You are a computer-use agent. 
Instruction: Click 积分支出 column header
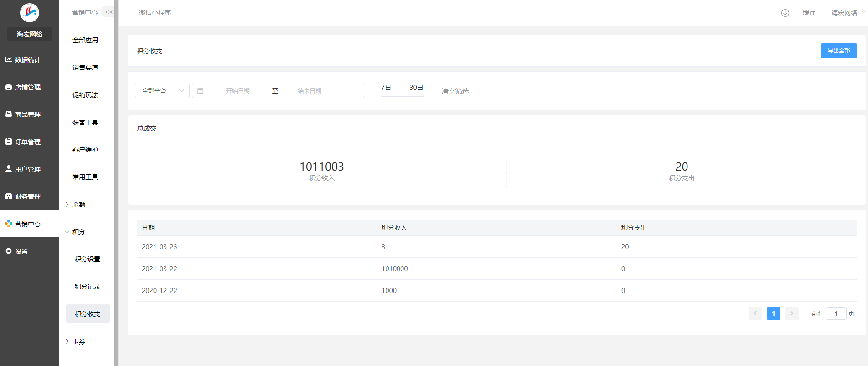tap(634, 228)
